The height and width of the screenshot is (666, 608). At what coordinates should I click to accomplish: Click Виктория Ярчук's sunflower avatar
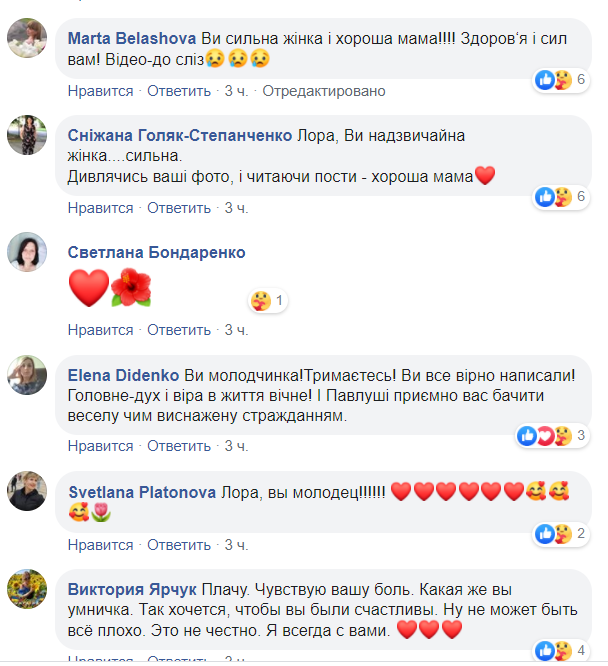[27, 589]
